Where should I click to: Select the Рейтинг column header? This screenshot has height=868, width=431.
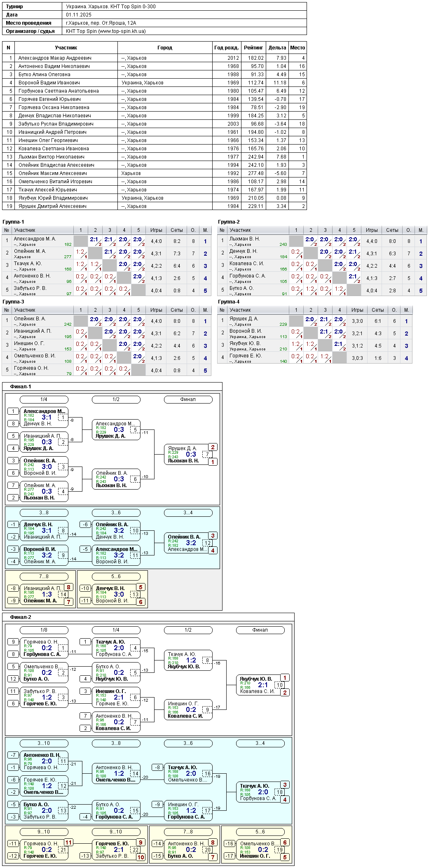coord(253,48)
